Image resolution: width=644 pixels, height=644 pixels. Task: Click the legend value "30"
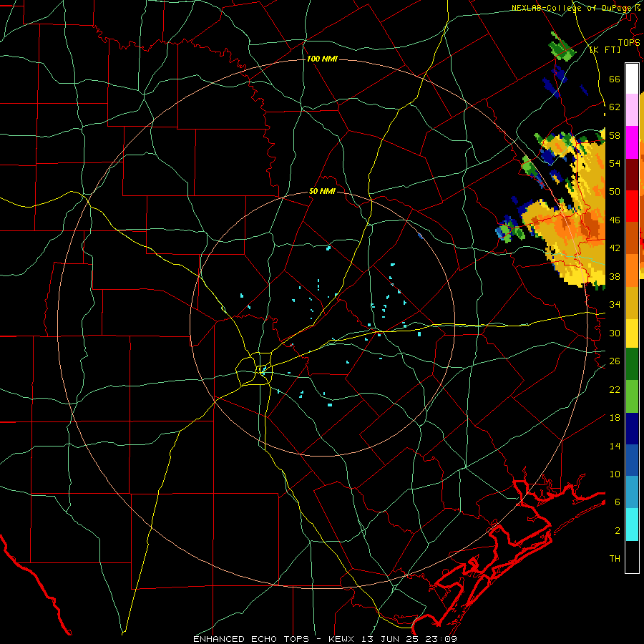coord(615,333)
